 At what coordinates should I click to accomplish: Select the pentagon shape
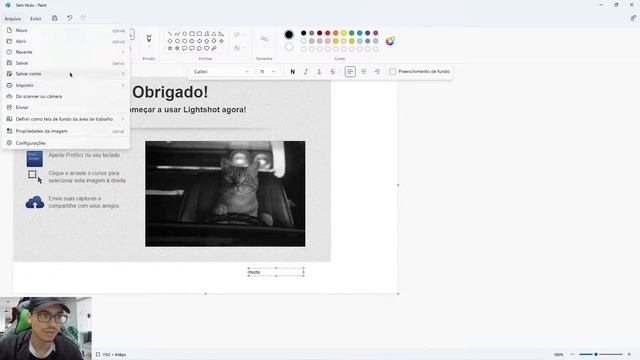177,41
